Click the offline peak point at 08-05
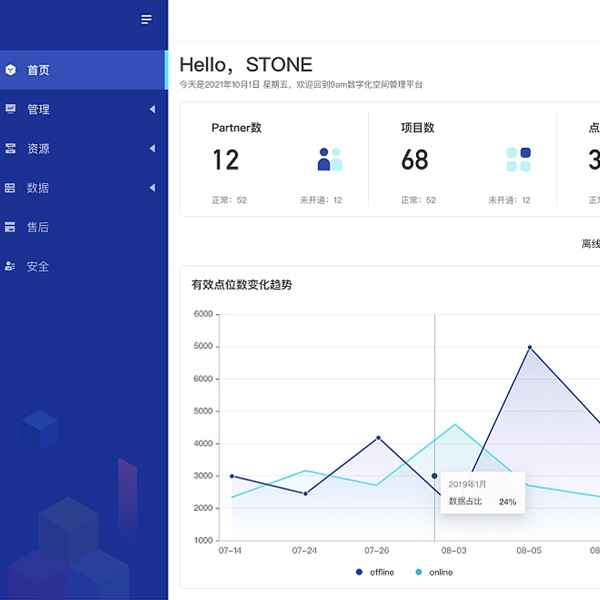Viewport: 600px width, 600px height. click(530, 347)
